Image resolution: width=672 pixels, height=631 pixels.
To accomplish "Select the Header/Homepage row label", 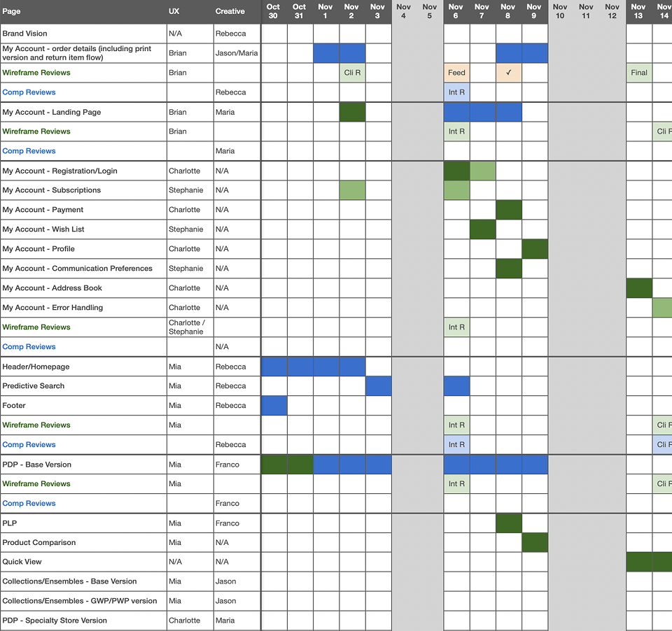I will [x=34, y=366].
